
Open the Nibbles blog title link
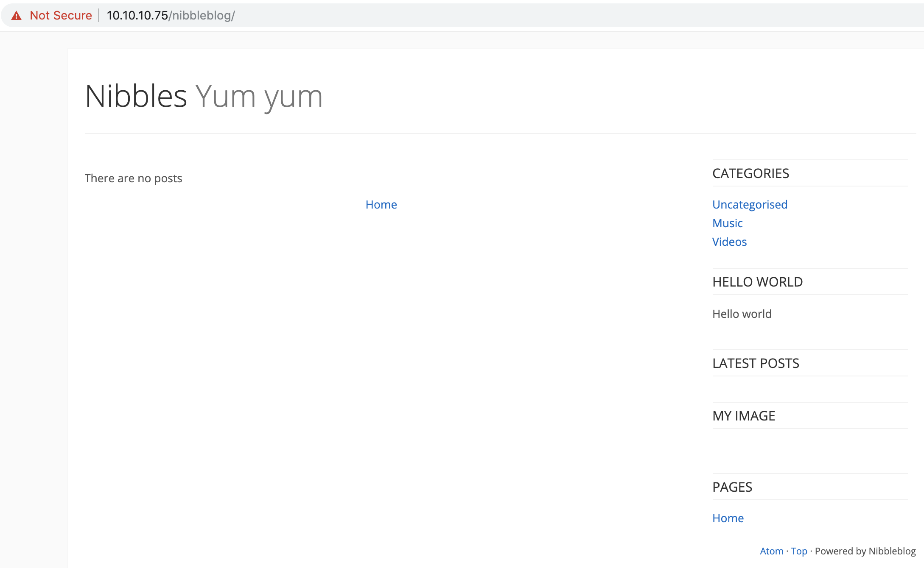(x=136, y=96)
